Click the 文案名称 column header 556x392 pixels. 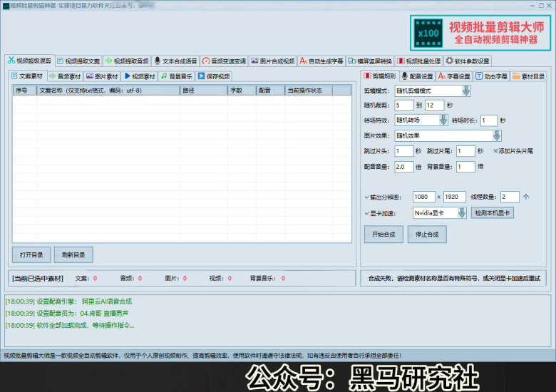pos(108,91)
